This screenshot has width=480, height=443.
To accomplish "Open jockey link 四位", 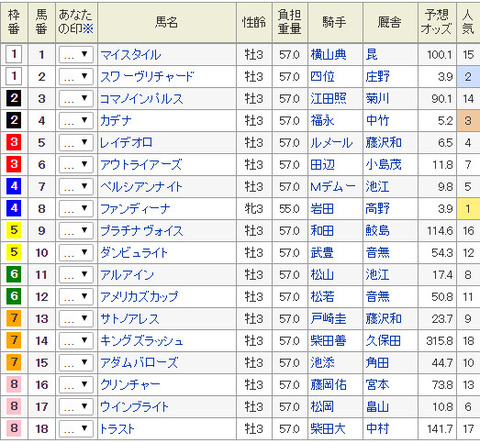I will click(322, 77).
